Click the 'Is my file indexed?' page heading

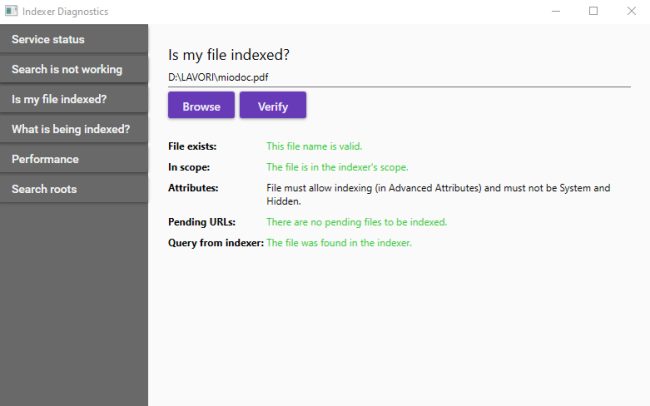click(235, 54)
